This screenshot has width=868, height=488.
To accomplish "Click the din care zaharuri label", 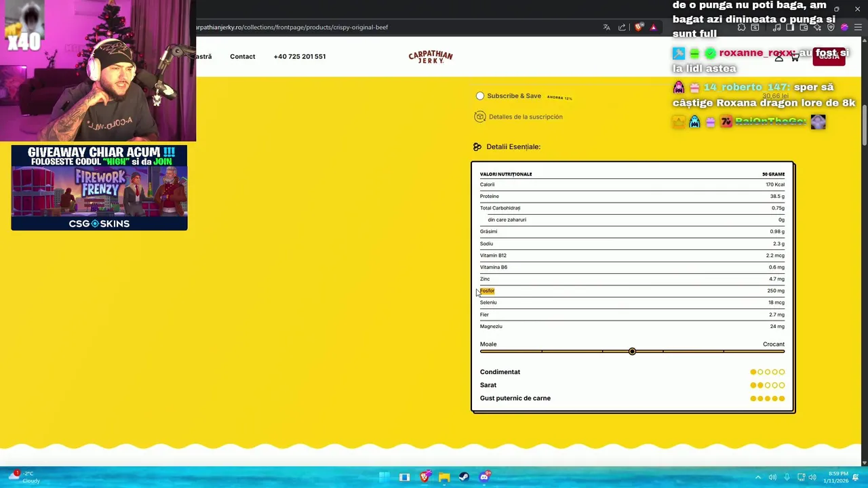I will click(507, 220).
